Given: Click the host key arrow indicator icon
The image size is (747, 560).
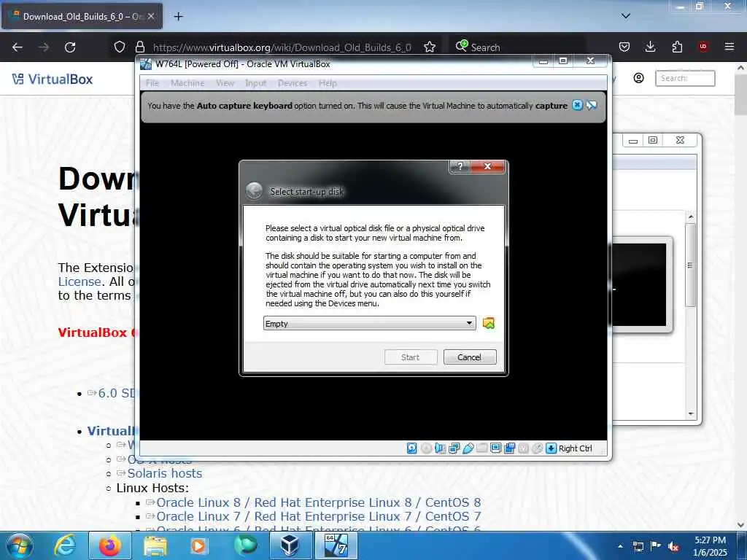Looking at the screenshot, I should tap(551, 448).
